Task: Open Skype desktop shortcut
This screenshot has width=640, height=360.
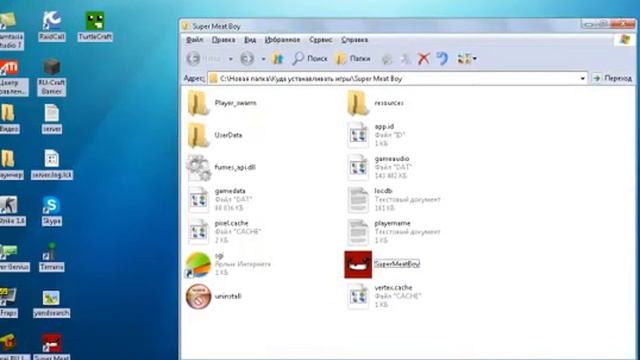Action: click(51, 211)
